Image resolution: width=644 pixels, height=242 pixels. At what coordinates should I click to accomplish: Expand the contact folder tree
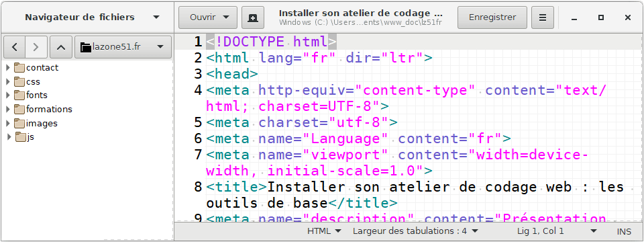(8, 67)
